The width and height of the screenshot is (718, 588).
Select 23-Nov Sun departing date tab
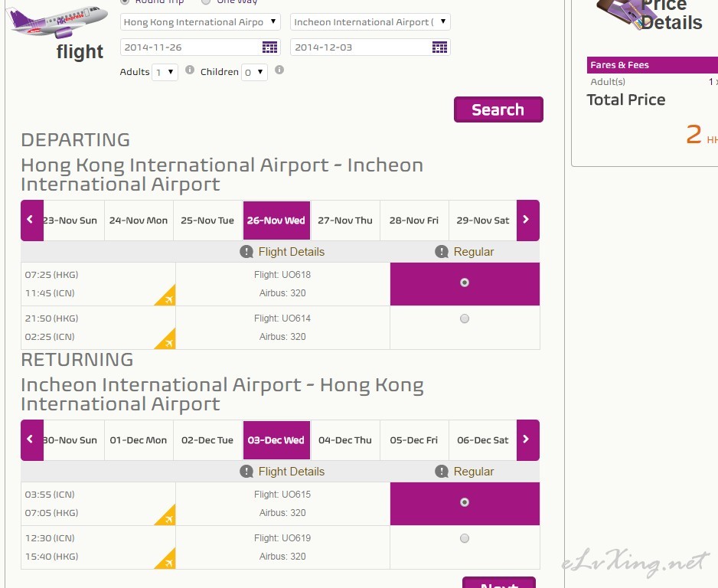pos(73,220)
